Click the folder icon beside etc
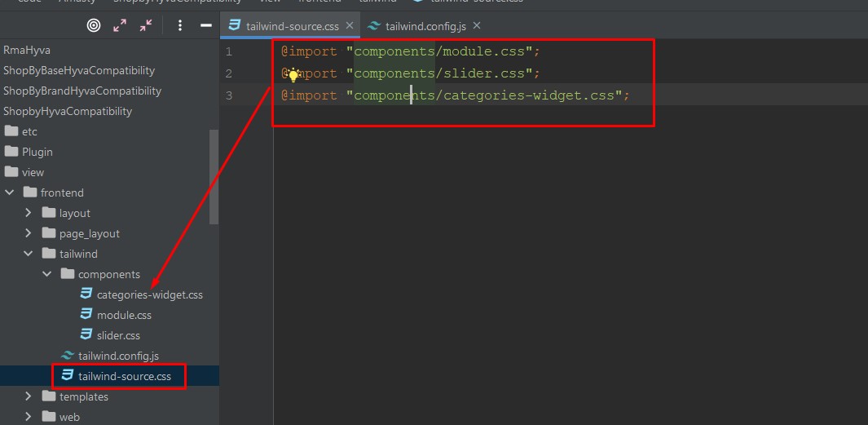Viewport: 868px width, 425px height. [x=11, y=131]
